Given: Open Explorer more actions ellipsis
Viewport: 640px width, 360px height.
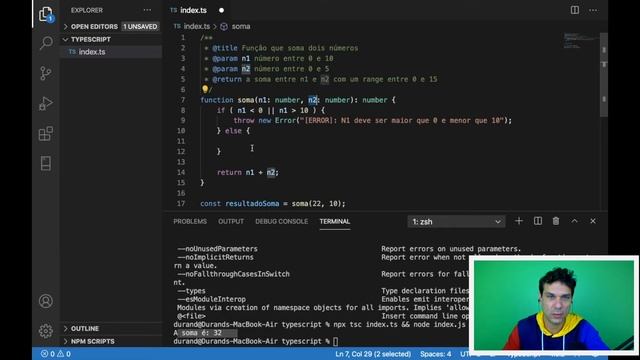Looking at the screenshot, I should tap(147, 10).
